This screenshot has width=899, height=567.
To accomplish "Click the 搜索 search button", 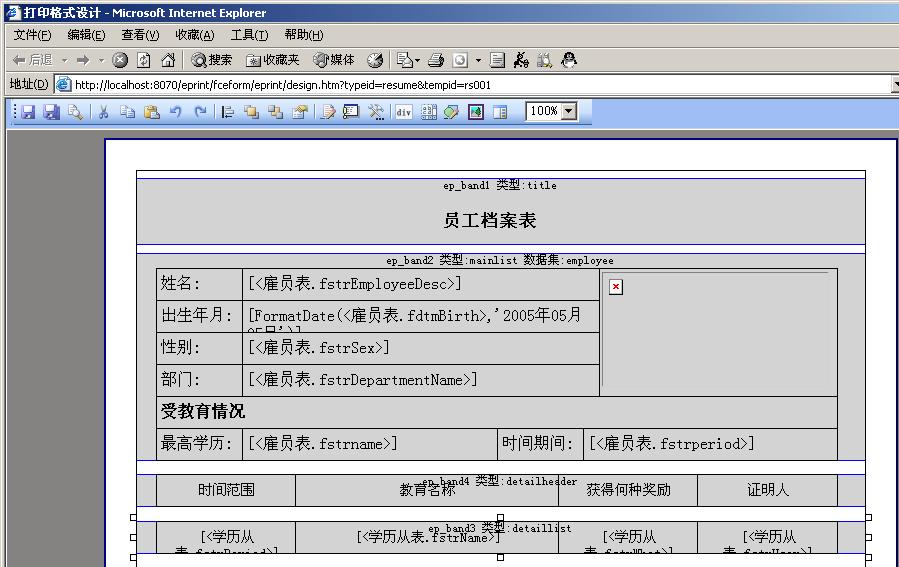I will click(x=212, y=60).
